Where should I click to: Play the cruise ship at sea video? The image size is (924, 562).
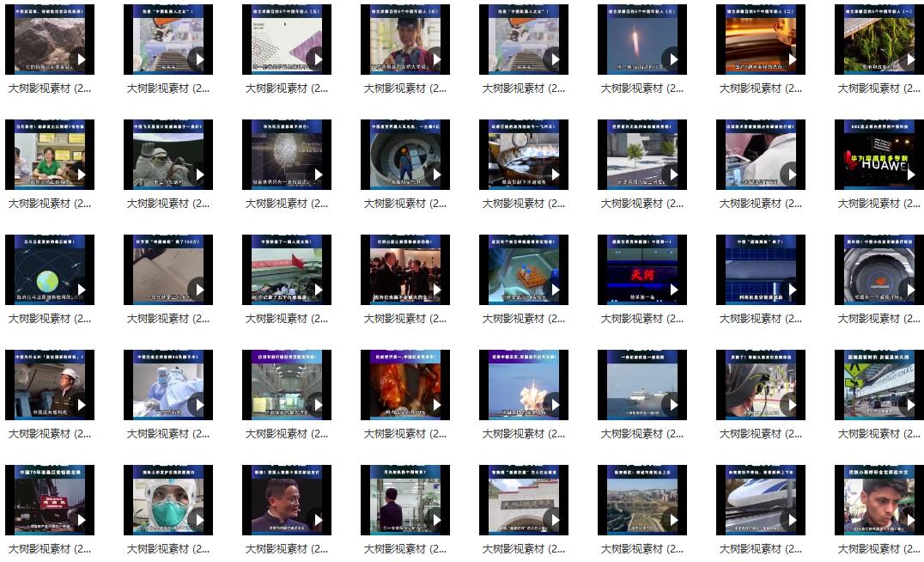pyautogui.click(x=672, y=405)
